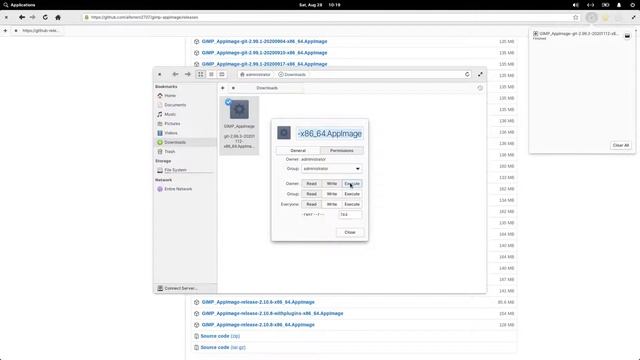
Task: Toggle Everyone Write permission
Action: tap(332, 204)
